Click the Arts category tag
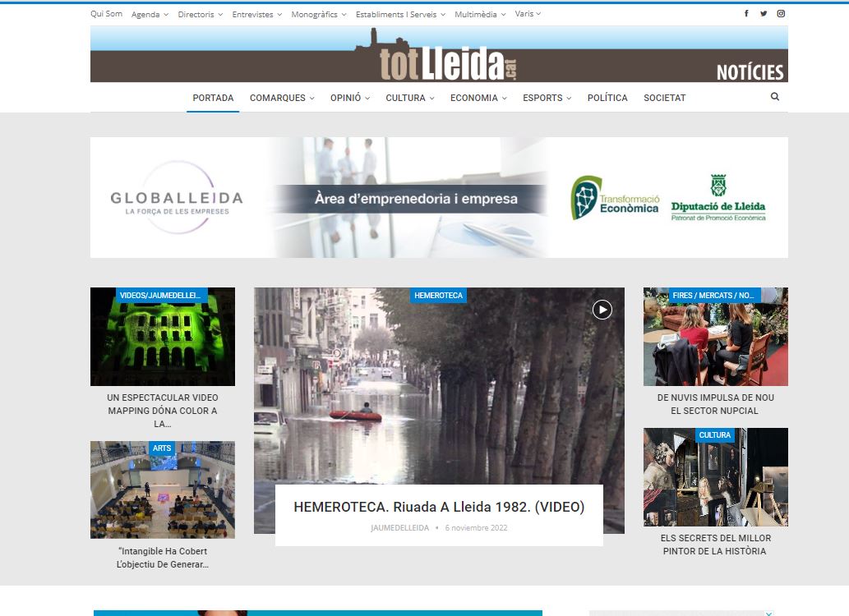 162,448
